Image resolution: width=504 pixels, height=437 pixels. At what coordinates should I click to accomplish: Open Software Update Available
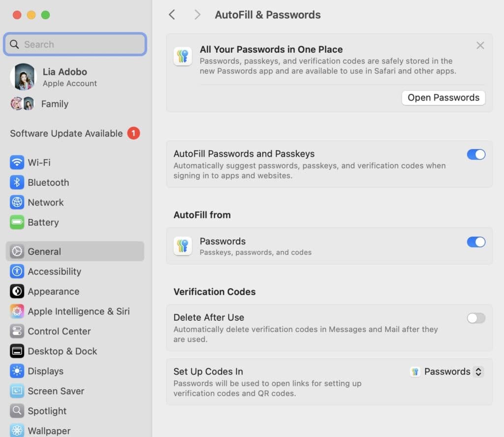click(x=66, y=133)
